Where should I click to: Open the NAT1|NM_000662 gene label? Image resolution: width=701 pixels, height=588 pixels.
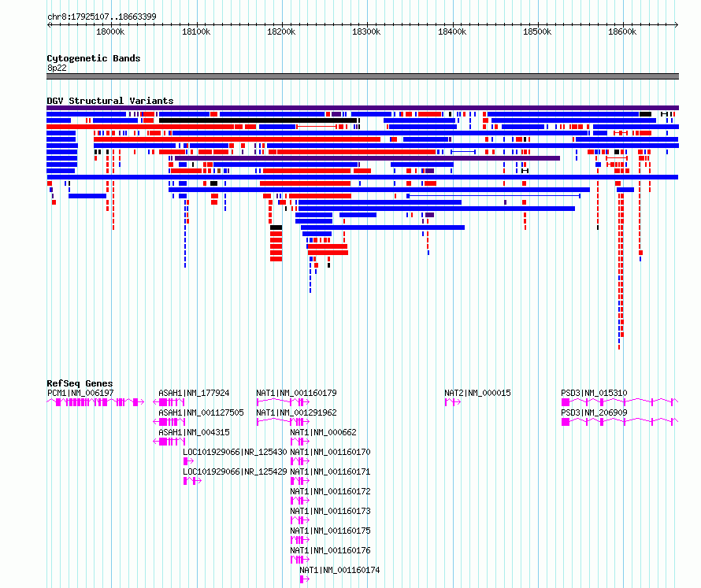point(323,432)
